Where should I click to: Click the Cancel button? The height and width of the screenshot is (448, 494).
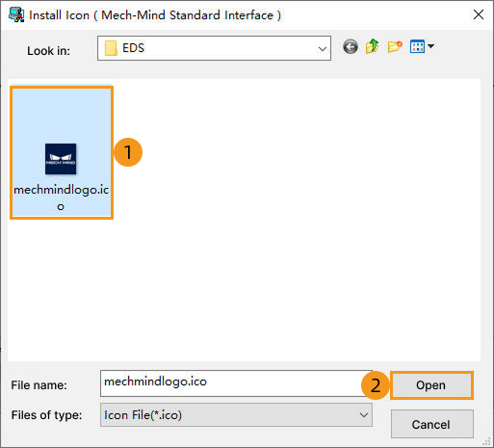point(432,424)
